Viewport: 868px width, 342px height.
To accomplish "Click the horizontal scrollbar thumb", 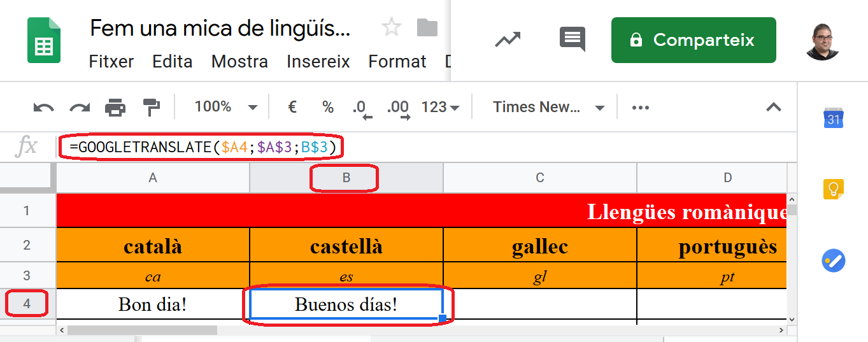I will [x=142, y=331].
